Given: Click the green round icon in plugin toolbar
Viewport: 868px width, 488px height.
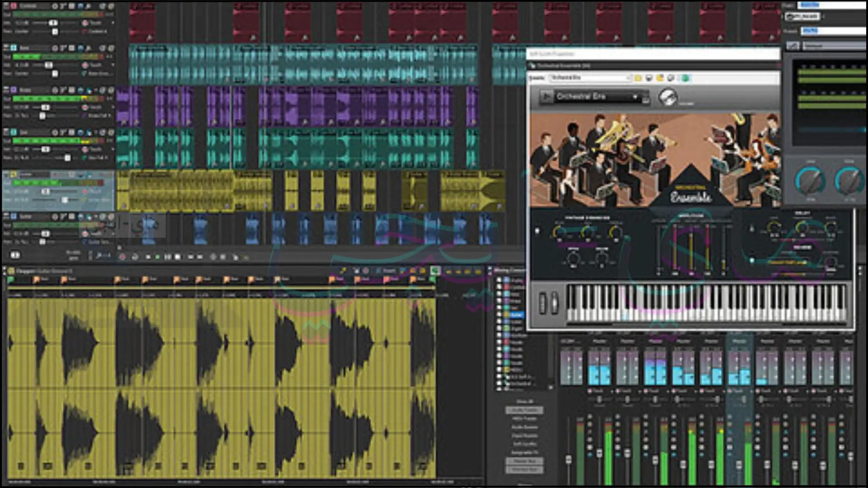Looking at the screenshot, I should click(x=685, y=78).
